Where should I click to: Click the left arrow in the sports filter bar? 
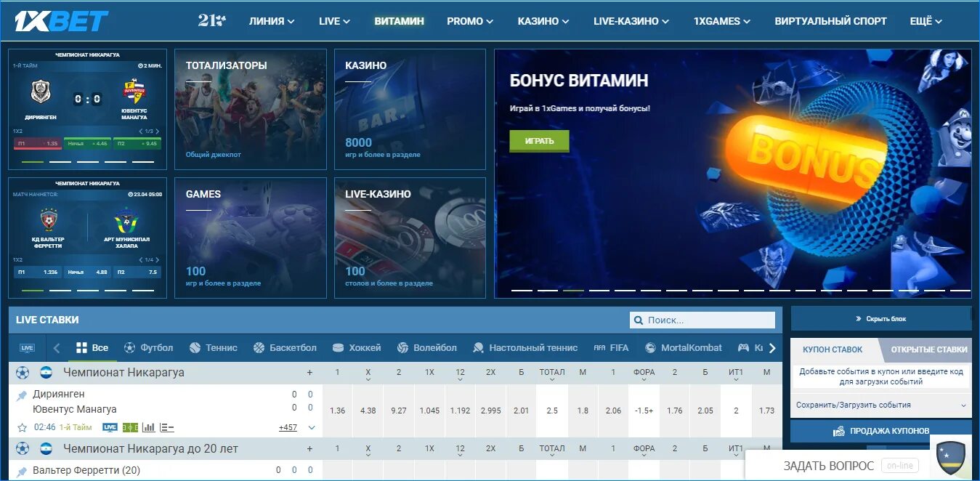(x=57, y=348)
